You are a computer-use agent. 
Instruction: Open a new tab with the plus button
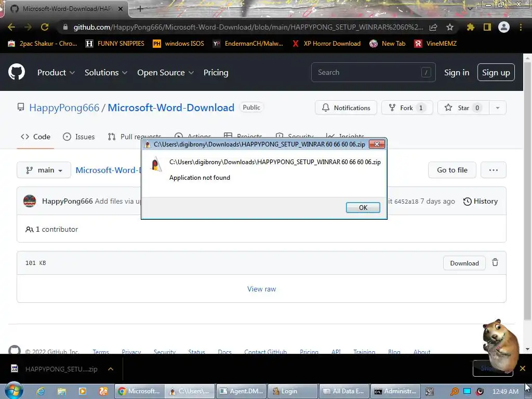coord(140,9)
